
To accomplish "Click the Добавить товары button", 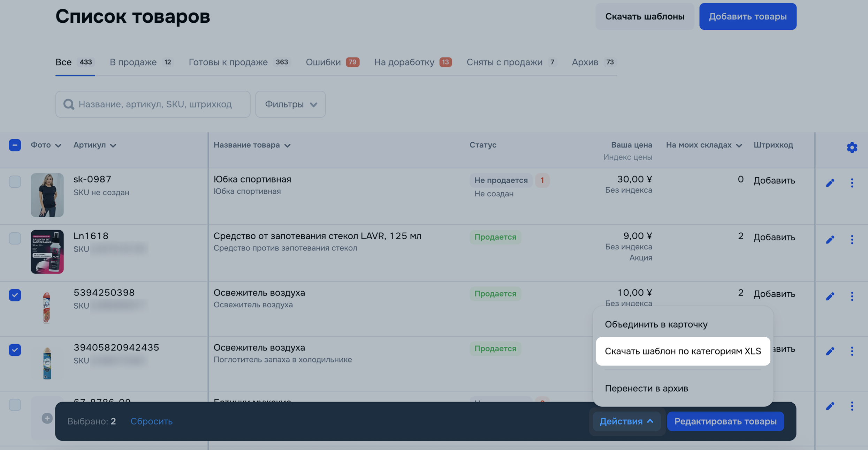I will 747,16.
